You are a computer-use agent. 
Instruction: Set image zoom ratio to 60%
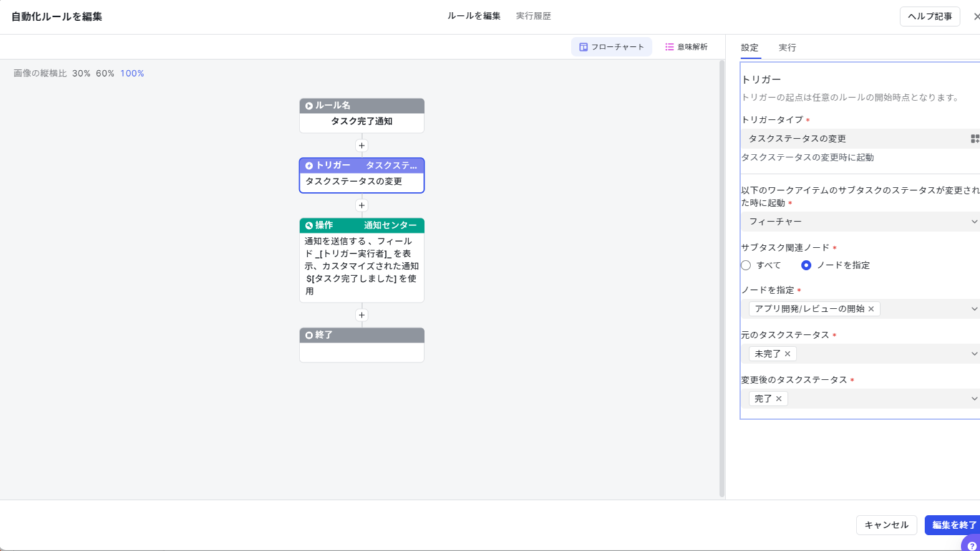tap(105, 74)
